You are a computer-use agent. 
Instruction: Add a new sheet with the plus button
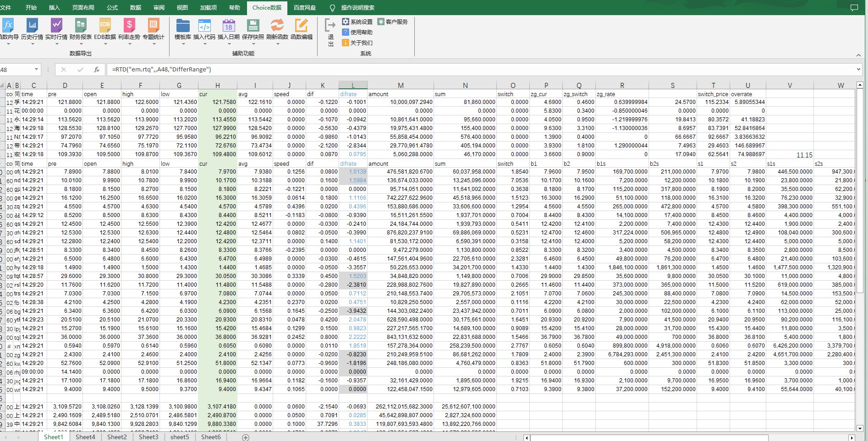(246, 437)
